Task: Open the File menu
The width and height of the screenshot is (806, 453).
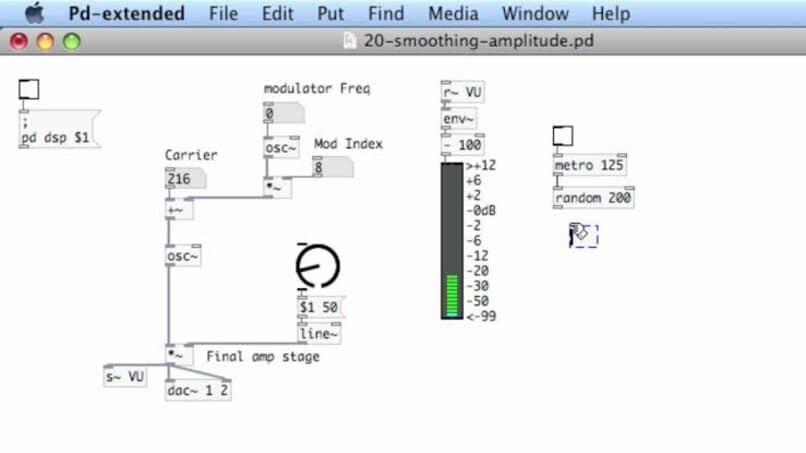Action: tap(223, 14)
